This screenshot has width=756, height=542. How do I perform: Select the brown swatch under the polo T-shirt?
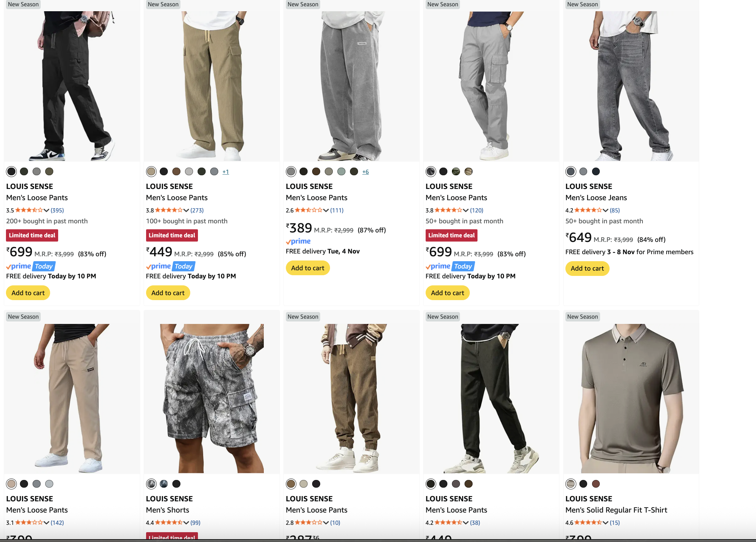click(x=596, y=484)
